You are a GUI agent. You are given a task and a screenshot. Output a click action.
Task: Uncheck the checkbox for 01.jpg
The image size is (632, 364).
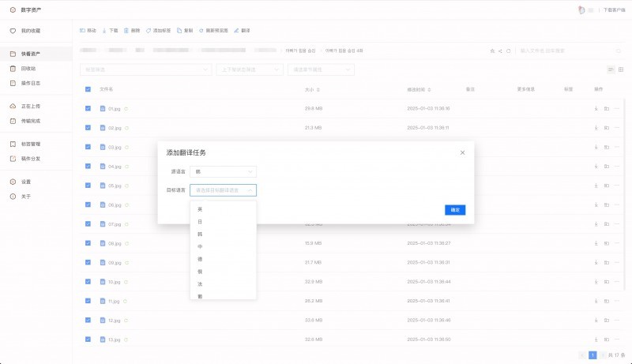[x=88, y=108]
